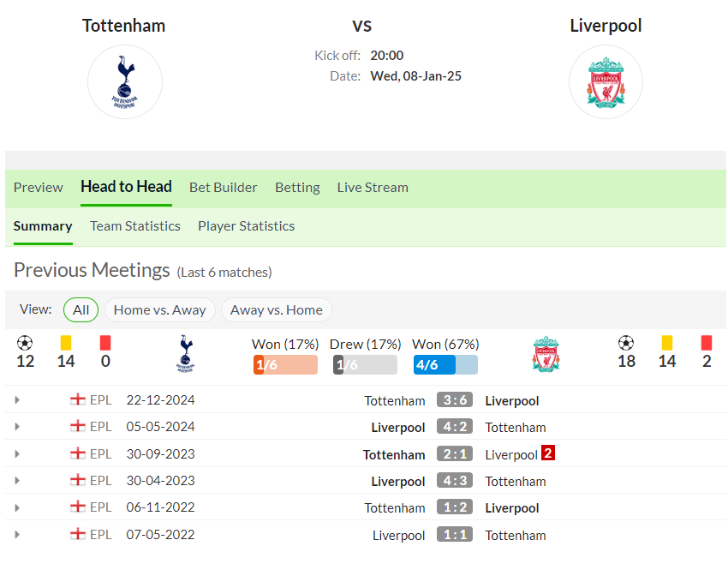Open the 3:6 score link
The height and width of the screenshot is (570, 728).
(x=455, y=400)
